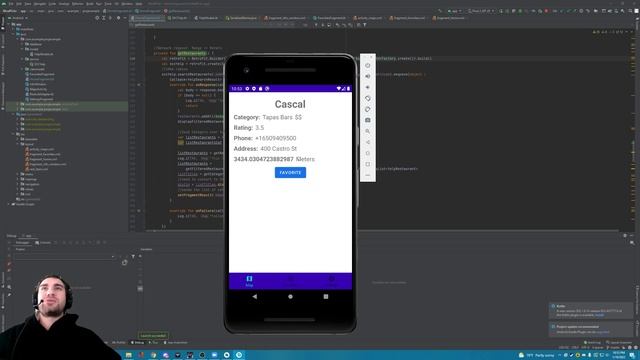640x360 pixels.
Task: Open the Android project view dropdown
Action: (x=20, y=18)
